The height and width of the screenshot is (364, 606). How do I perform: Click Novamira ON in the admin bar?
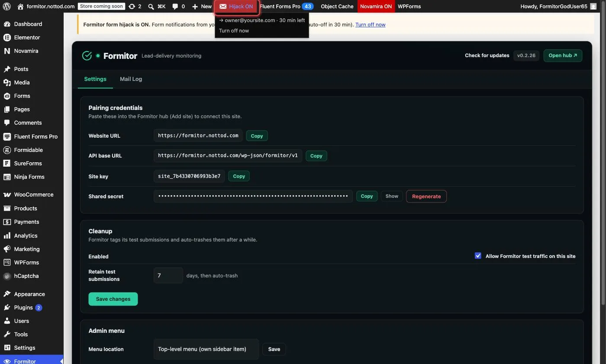376,6
